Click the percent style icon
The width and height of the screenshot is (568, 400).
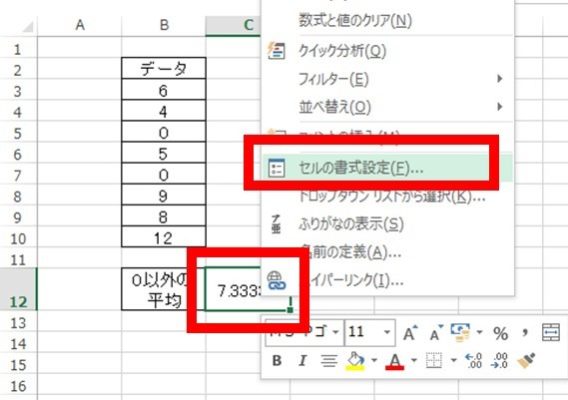[x=501, y=333]
